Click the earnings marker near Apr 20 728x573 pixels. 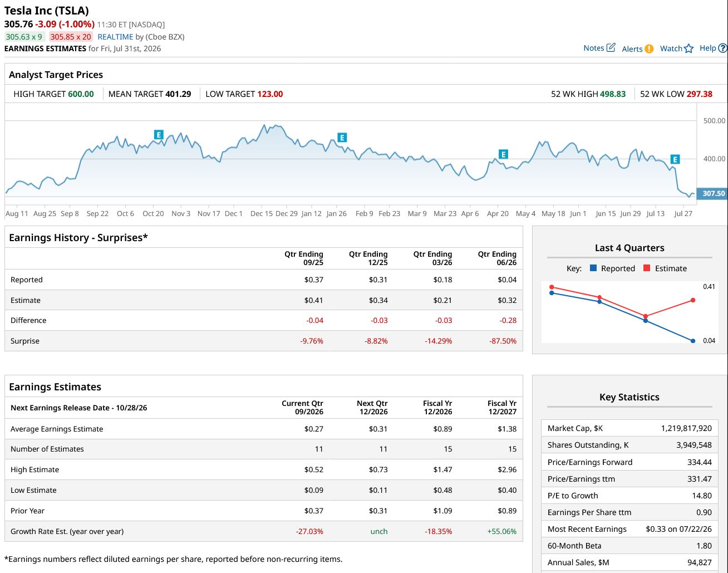503,154
